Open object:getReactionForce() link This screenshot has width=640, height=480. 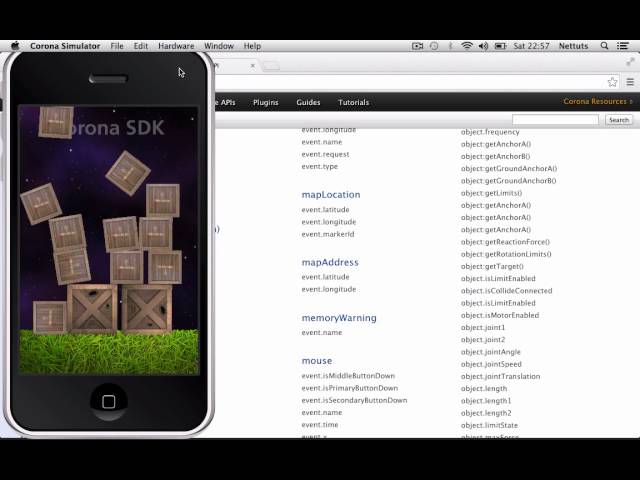pos(505,242)
